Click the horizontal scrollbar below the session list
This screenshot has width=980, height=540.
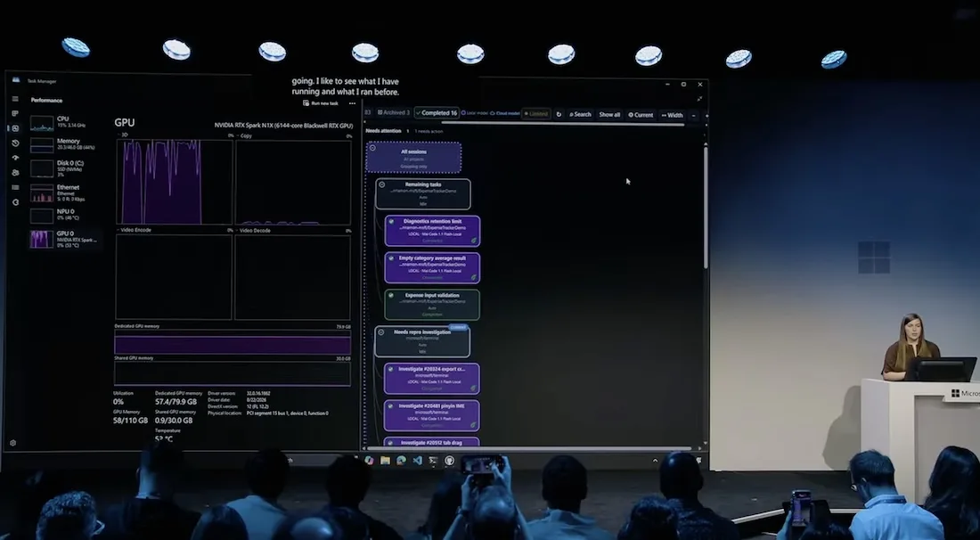(x=530, y=448)
